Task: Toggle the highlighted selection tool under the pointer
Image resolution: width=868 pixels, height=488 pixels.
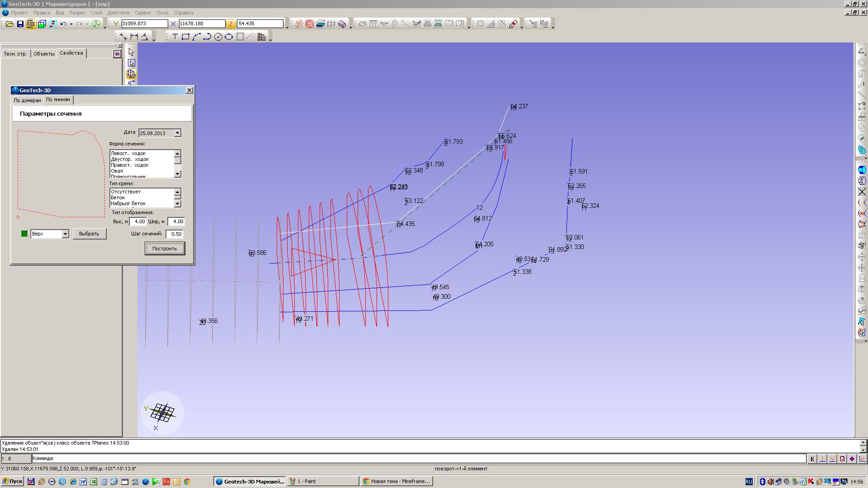Action: tap(131, 74)
